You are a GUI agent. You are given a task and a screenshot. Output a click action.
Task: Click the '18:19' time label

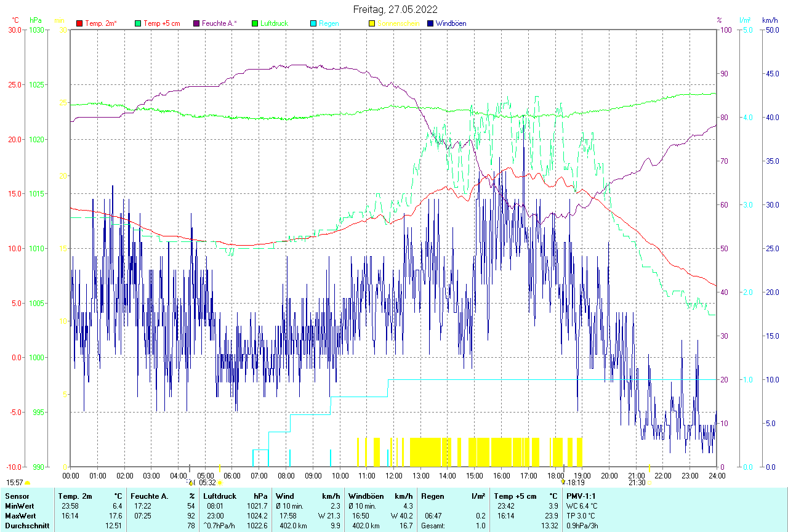coord(576,483)
